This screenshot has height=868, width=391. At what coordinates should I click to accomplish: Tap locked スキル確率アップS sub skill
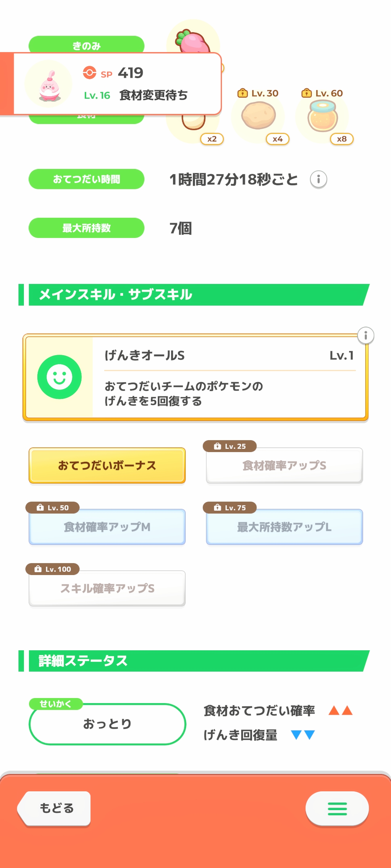tap(107, 588)
